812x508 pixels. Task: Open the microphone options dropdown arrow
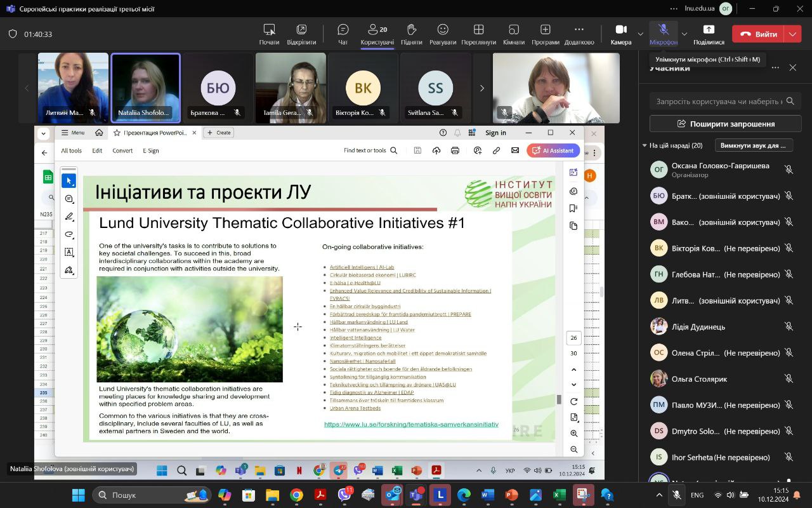pos(684,34)
